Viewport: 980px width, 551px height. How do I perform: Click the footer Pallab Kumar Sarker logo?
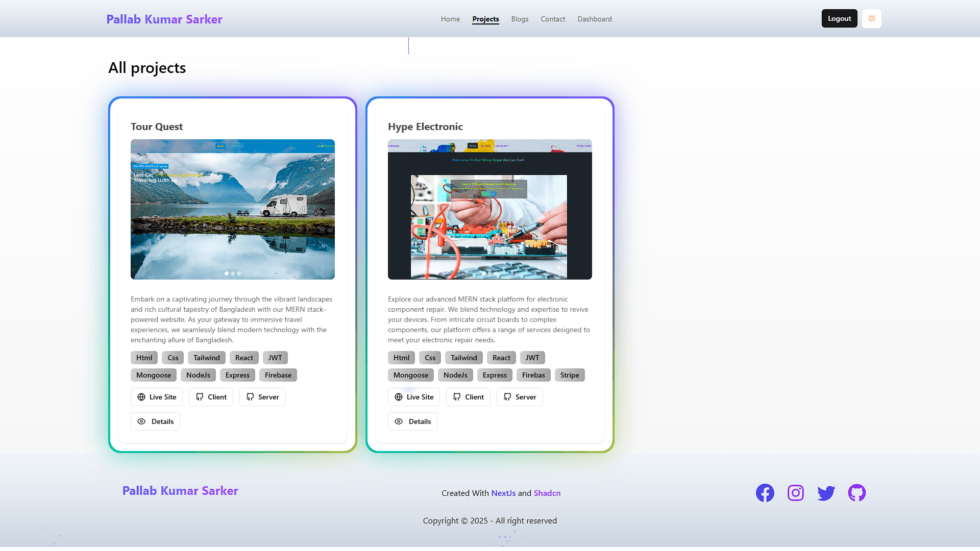180,491
